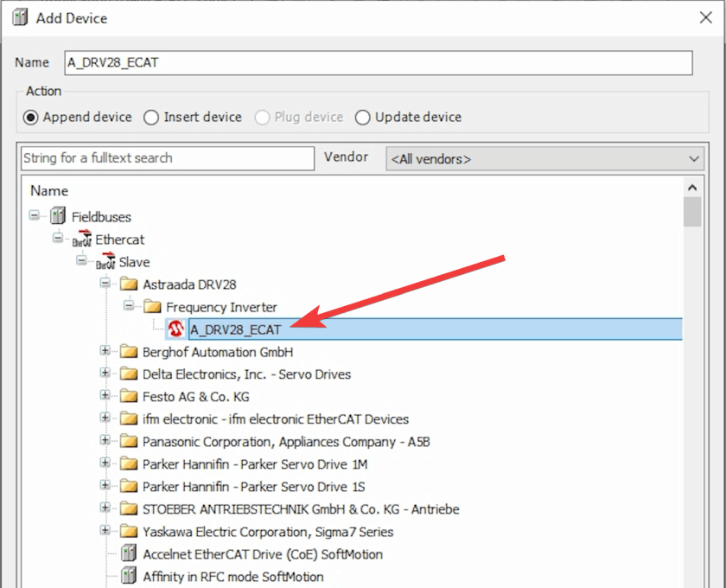Click the Name column header

click(49, 191)
